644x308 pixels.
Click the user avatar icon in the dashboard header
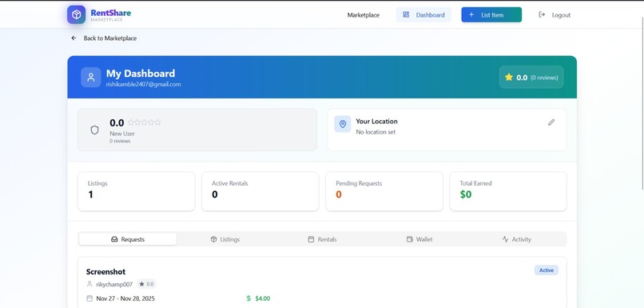pyautogui.click(x=91, y=78)
